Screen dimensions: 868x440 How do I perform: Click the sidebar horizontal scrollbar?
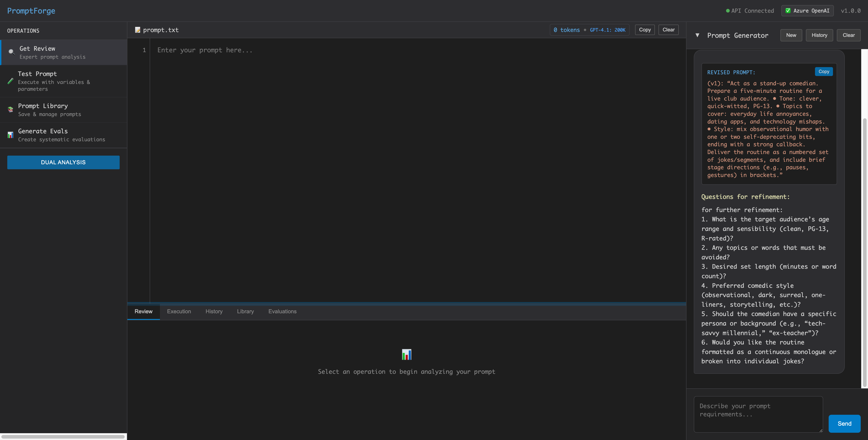(63, 437)
